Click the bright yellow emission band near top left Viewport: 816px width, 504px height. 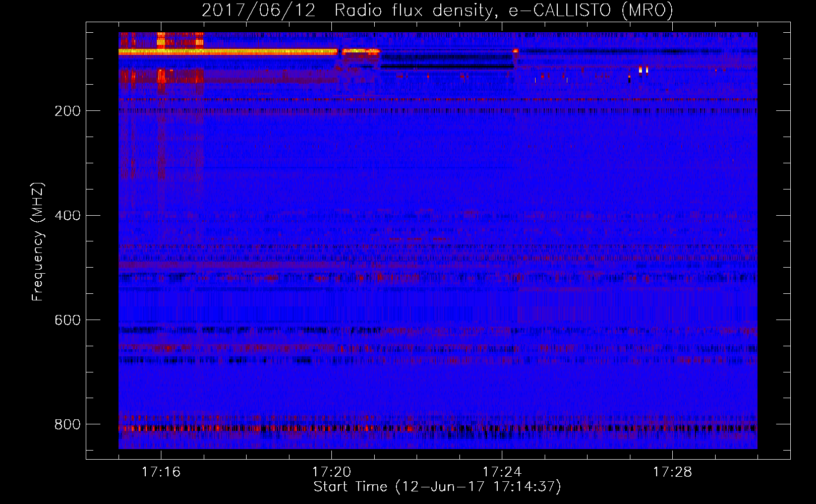click(228, 51)
